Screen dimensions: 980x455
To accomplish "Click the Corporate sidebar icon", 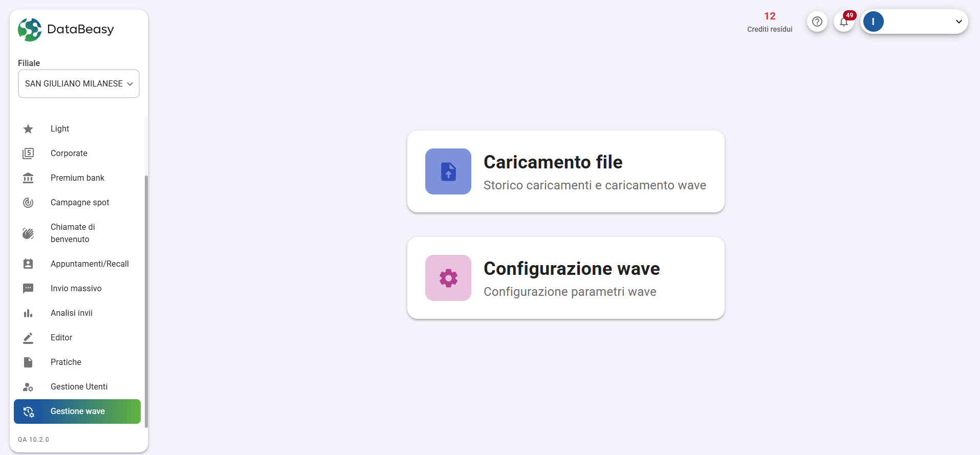I will 28,153.
